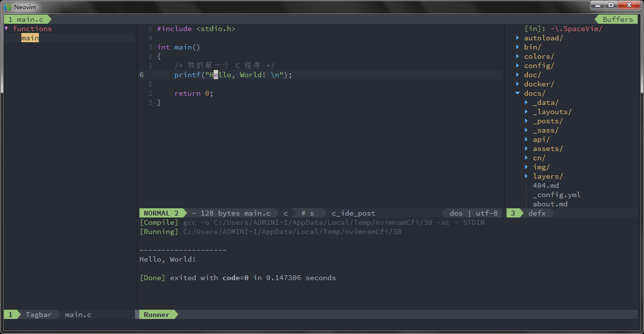Open the _config.yml file
Viewport: 644px width, 334px height.
click(557, 195)
